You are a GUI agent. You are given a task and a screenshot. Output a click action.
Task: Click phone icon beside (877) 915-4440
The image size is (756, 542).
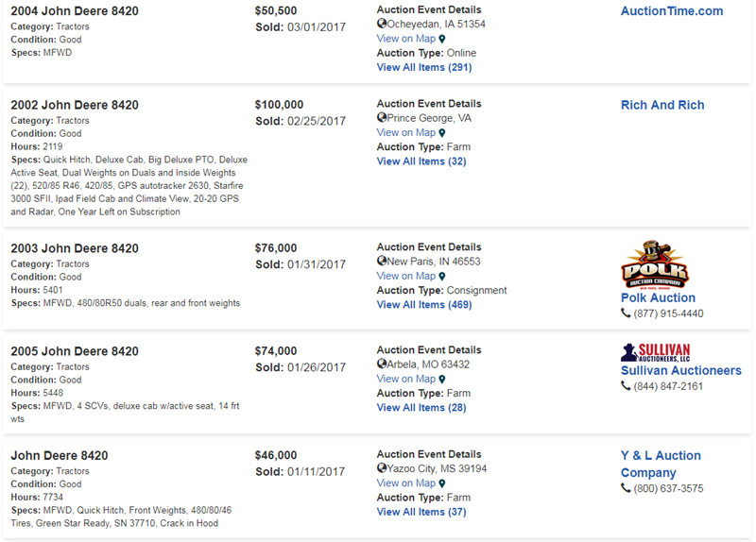pos(626,313)
